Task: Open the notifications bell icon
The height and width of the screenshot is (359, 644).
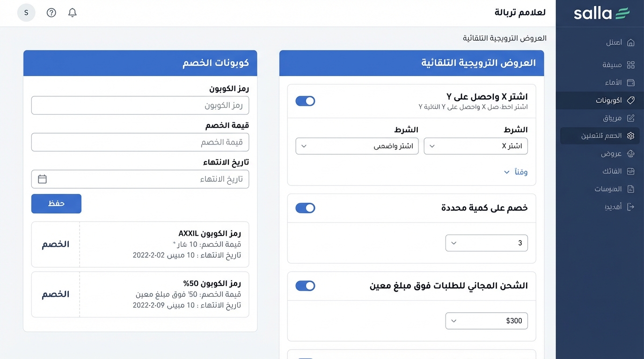Action: tap(72, 13)
